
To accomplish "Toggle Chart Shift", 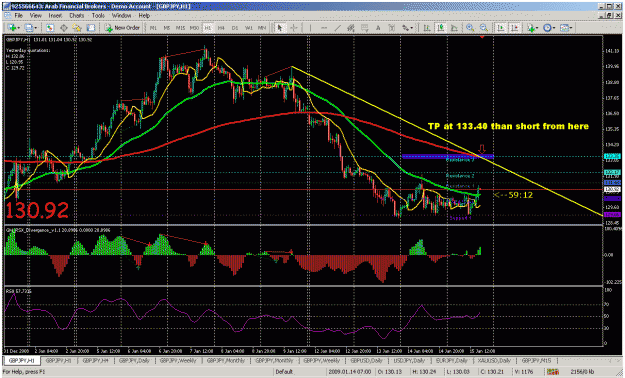I will (515, 28).
